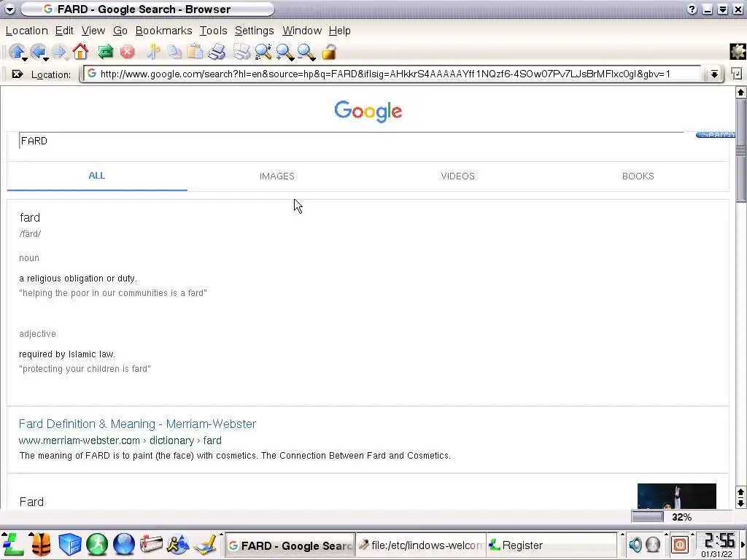
Task: Click the vertical scrollbar thumb
Action: [x=740, y=150]
